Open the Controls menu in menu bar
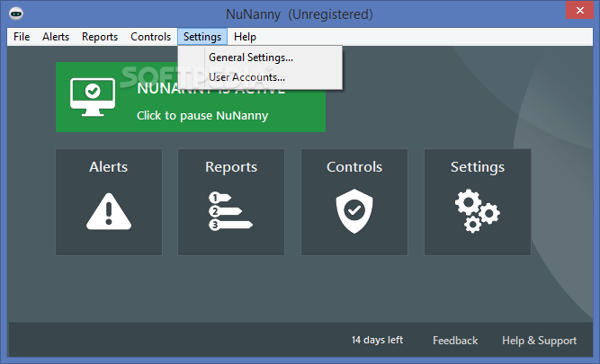Image resolution: width=600 pixels, height=364 pixels. click(x=151, y=37)
